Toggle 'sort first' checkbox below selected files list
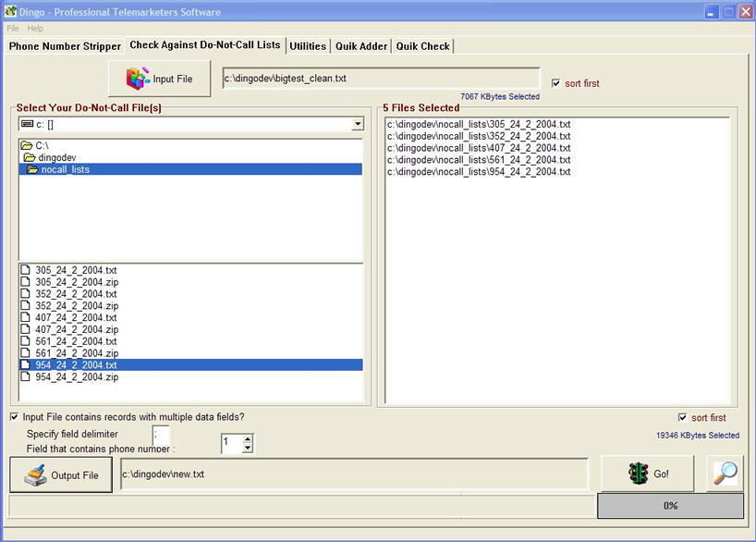 (682, 417)
